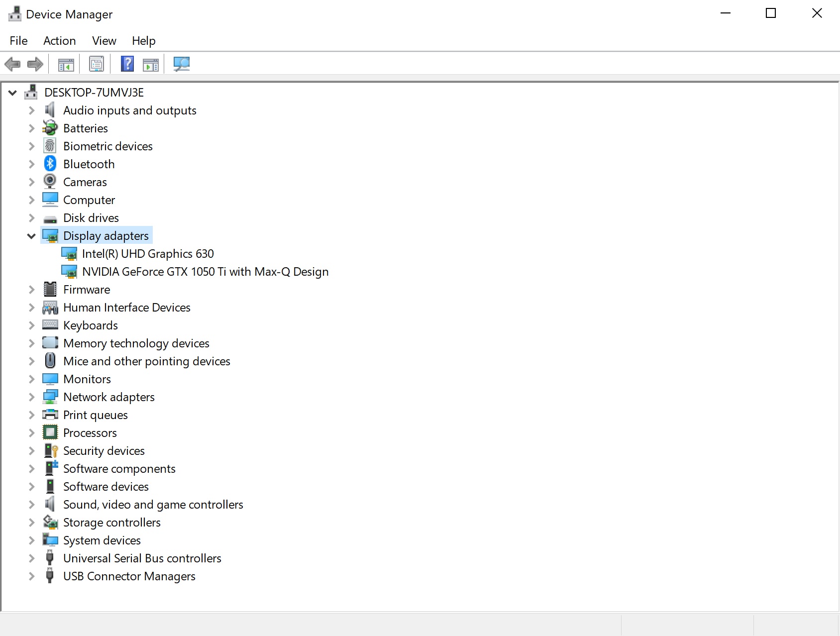The width and height of the screenshot is (840, 636).
Task: Click the Forward arrow toolbar icon
Action: [x=35, y=64]
